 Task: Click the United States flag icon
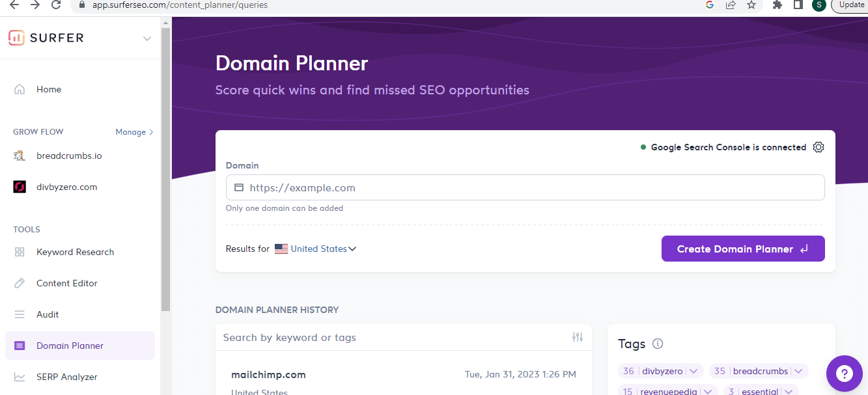click(x=281, y=249)
